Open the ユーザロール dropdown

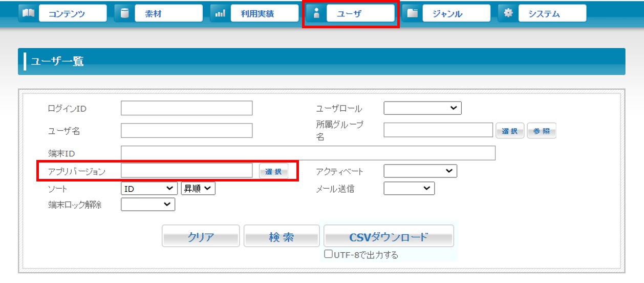point(423,108)
